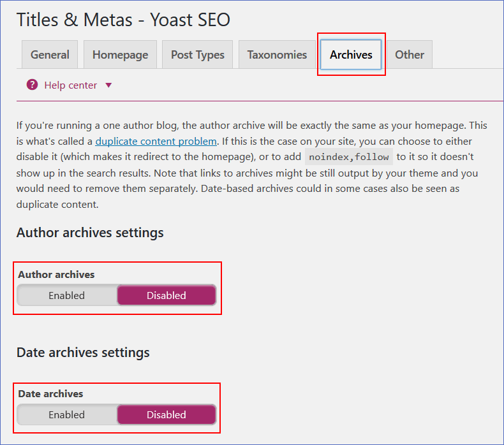Open the Post Types tab
This screenshot has width=504, height=445.
click(x=197, y=55)
